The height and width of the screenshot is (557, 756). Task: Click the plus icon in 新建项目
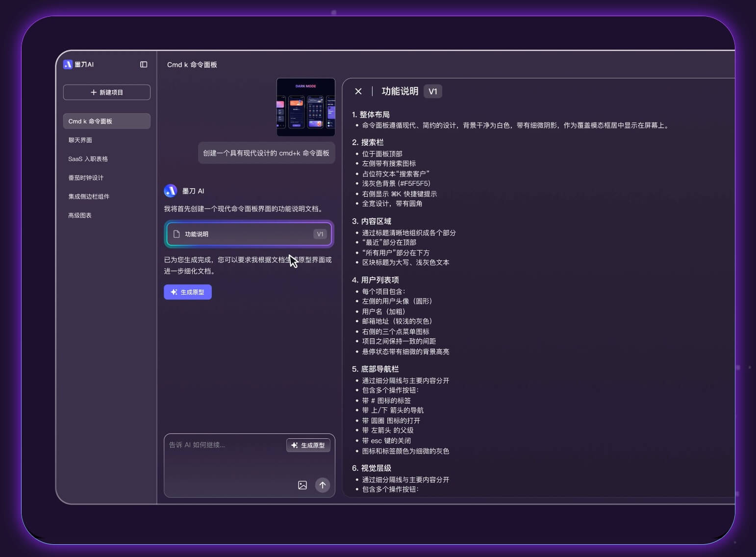(x=92, y=92)
